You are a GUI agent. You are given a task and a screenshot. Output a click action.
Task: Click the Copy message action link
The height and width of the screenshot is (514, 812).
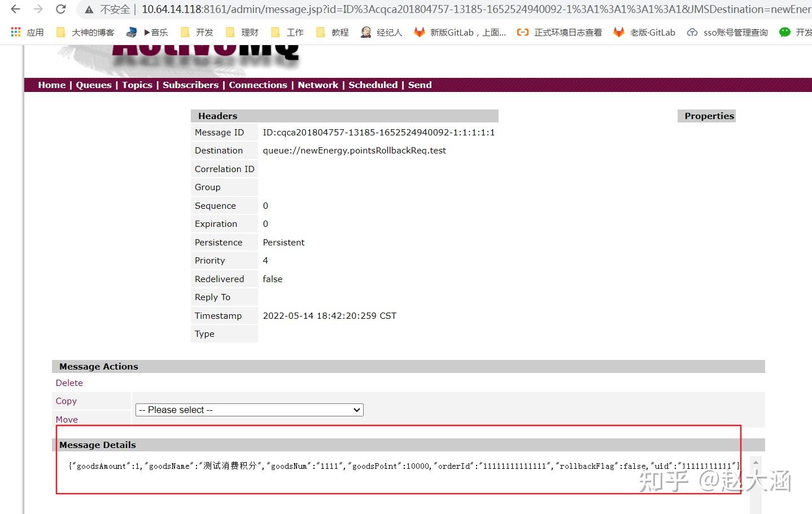66,401
